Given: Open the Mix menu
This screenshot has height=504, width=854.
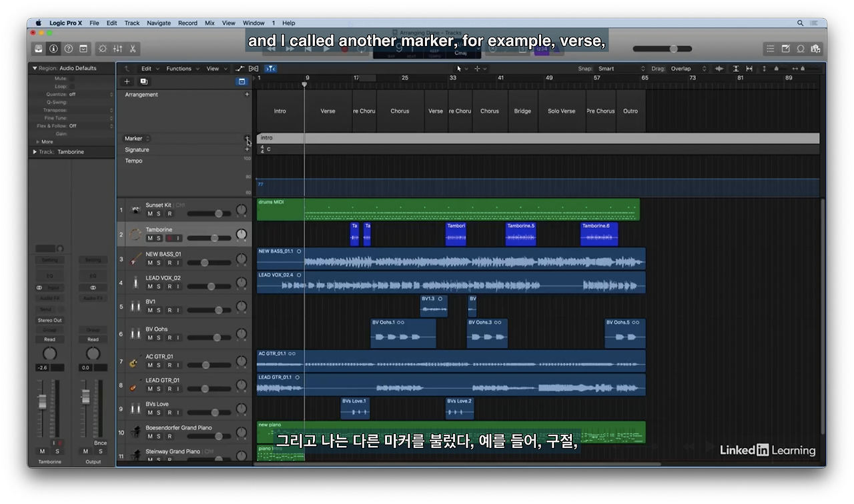Looking at the screenshot, I should coord(209,23).
